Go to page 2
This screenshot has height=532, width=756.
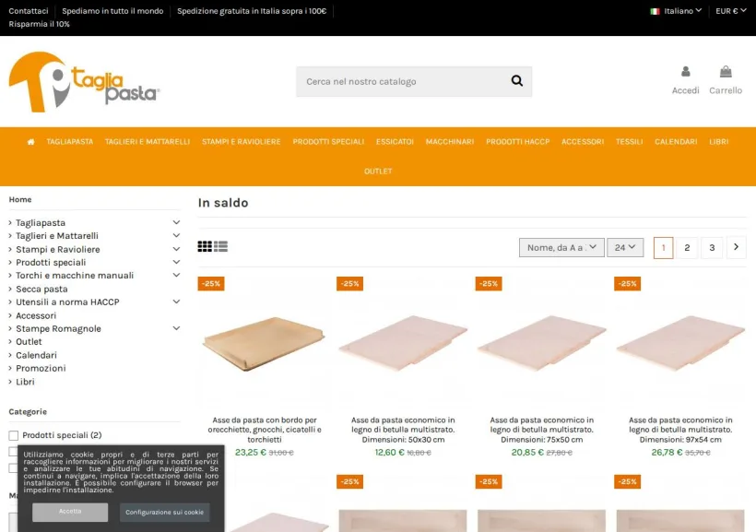[x=687, y=247]
